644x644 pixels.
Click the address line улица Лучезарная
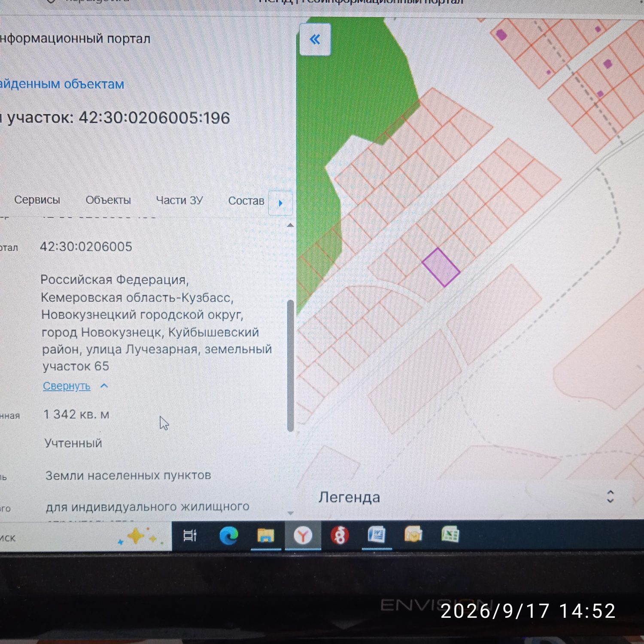coord(142,349)
